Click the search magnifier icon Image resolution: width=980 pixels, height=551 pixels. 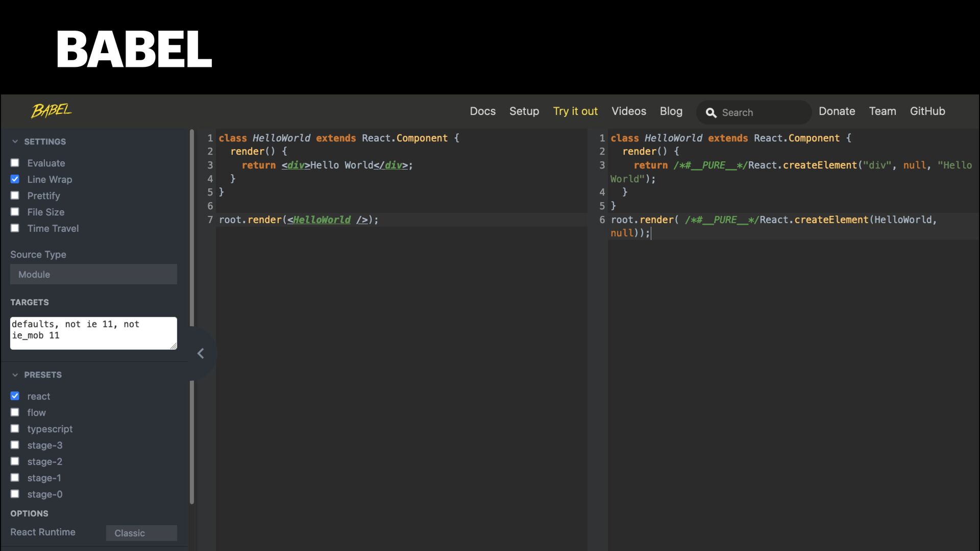711,113
